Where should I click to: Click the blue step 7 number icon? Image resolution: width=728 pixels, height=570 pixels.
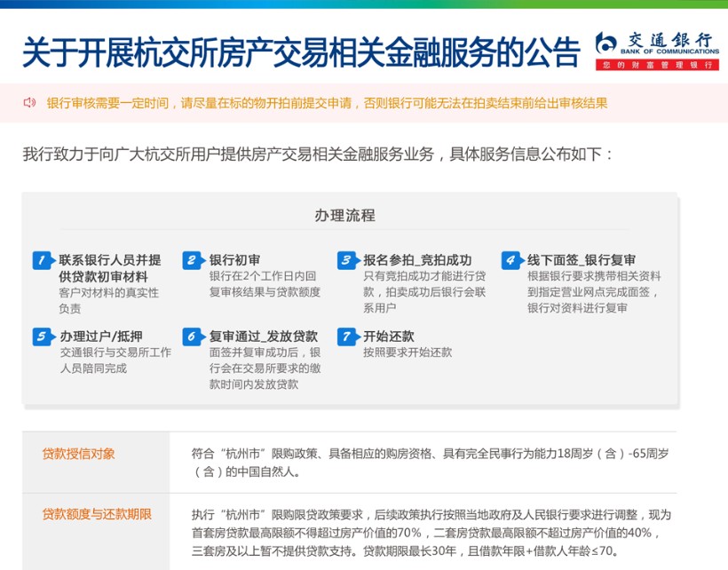347,336
